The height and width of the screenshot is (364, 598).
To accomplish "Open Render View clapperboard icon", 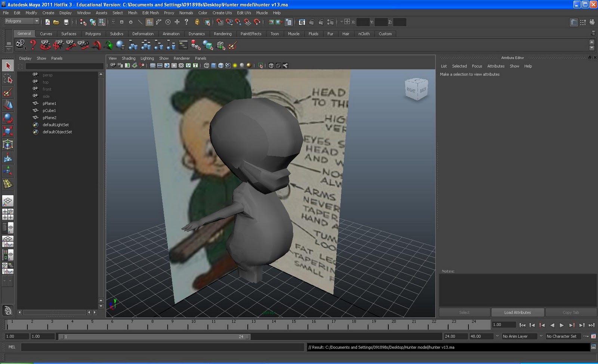I will (302, 22).
